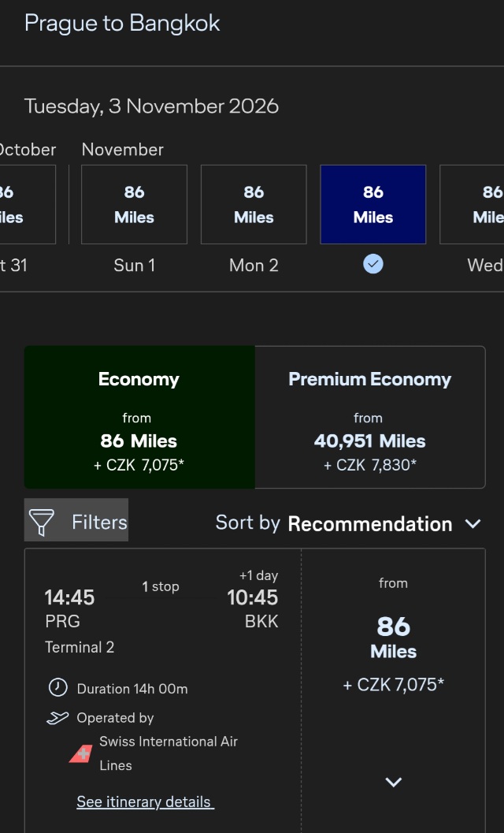504x833 pixels.
Task: Select Sun 1 November date tile
Action: (134, 205)
